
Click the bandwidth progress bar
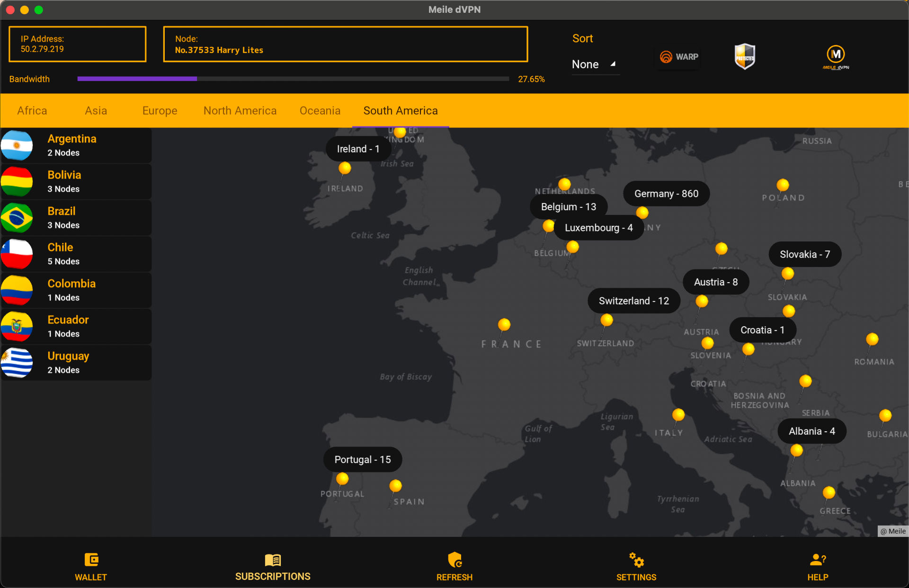tap(293, 79)
